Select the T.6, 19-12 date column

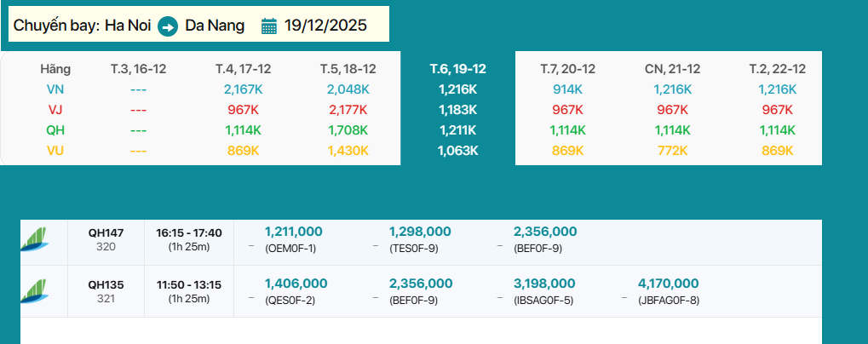[457, 68]
